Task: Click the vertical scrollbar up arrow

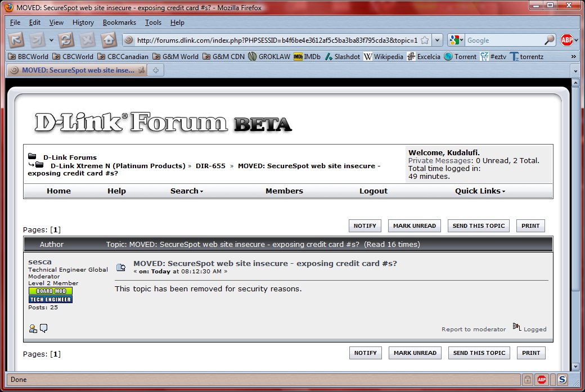Action: click(x=575, y=83)
